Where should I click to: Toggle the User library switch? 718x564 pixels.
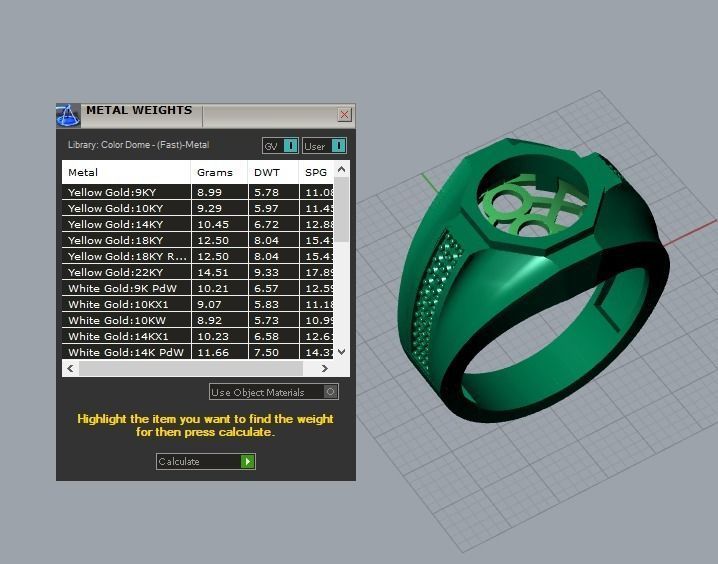[x=324, y=146]
